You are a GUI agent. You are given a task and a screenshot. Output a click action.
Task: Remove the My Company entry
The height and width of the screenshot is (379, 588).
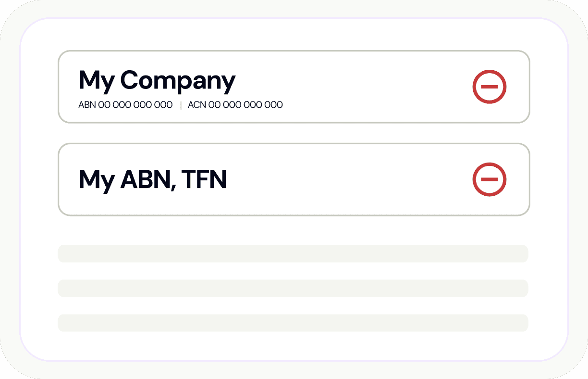pos(489,87)
